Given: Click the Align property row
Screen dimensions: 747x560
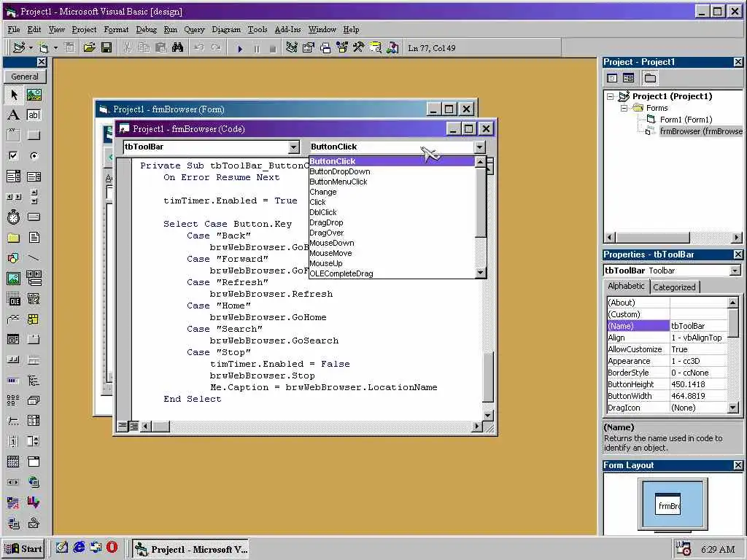Looking at the screenshot, I should tap(667, 338).
